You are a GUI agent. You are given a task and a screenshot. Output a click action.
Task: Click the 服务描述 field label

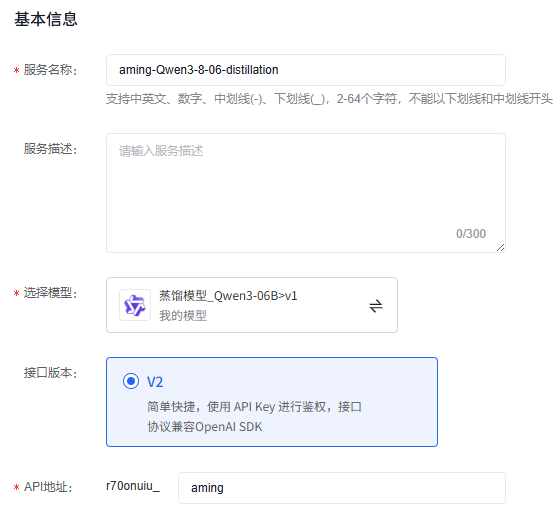[50, 149]
